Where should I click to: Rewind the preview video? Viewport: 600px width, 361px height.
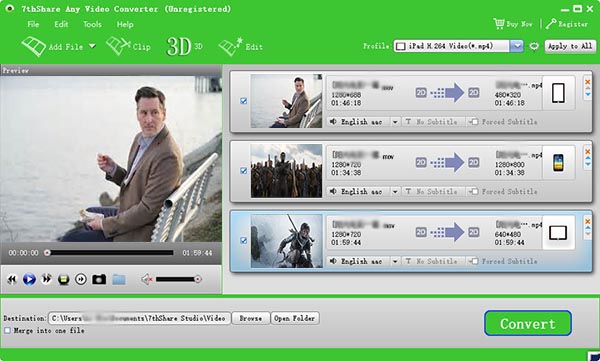tap(12, 279)
